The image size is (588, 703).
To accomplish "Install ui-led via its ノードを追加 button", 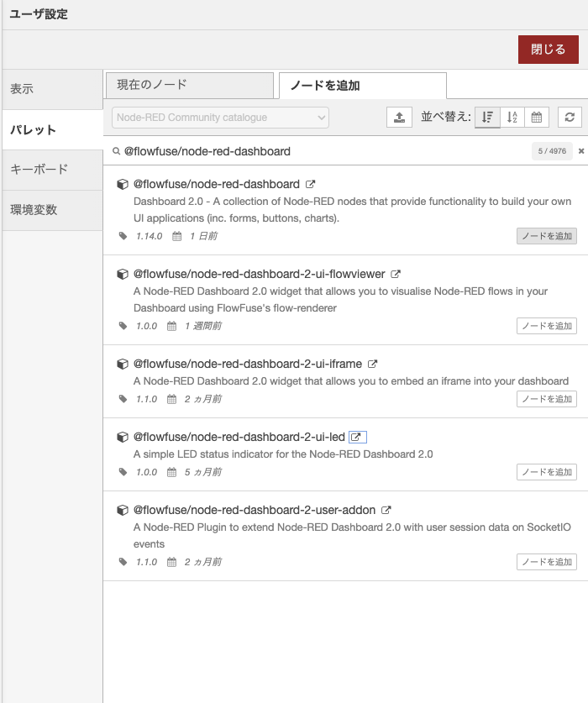I will (x=546, y=472).
